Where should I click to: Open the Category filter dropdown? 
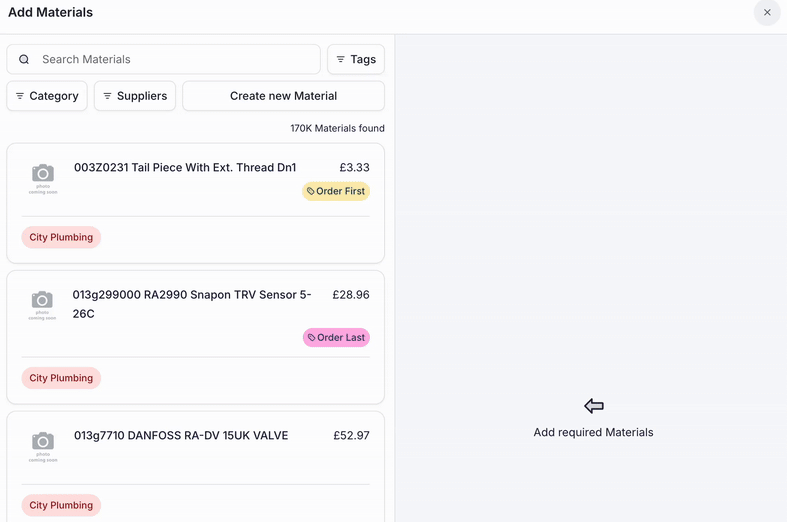point(47,96)
